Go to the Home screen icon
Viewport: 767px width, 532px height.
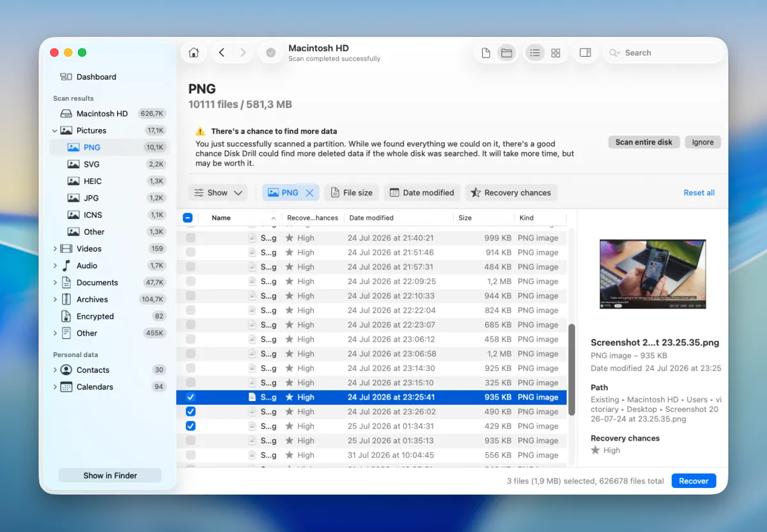194,53
